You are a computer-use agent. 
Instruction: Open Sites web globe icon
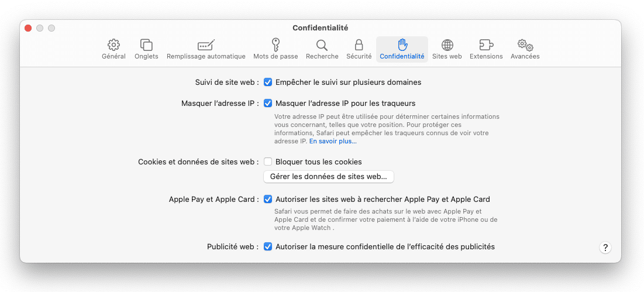[447, 44]
